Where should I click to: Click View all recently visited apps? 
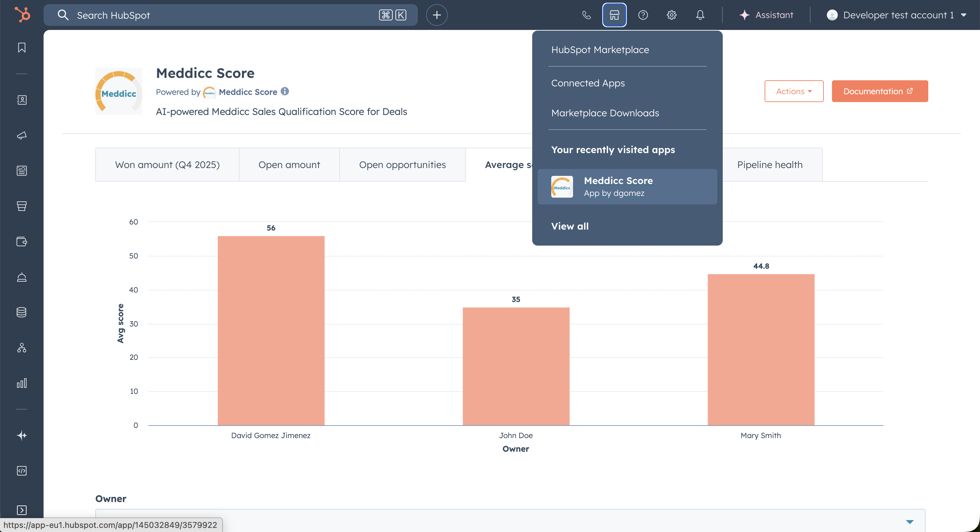click(x=570, y=226)
